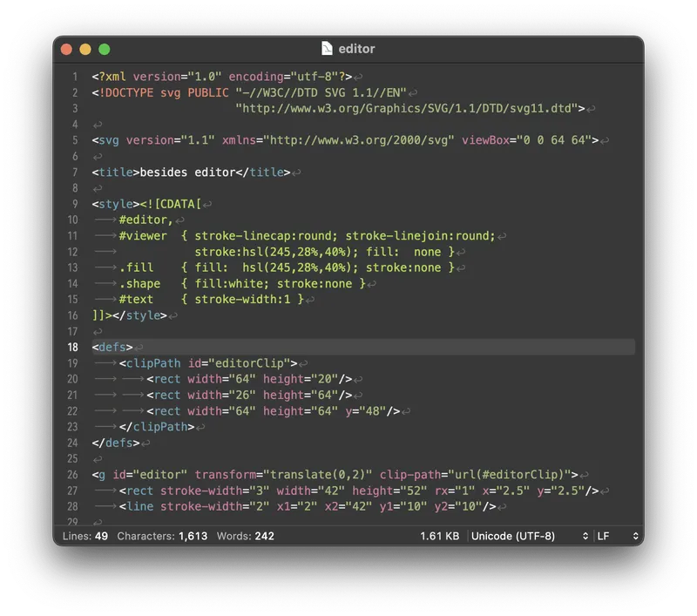
Task: Click the yellow minimize window button
Action: 85,50
